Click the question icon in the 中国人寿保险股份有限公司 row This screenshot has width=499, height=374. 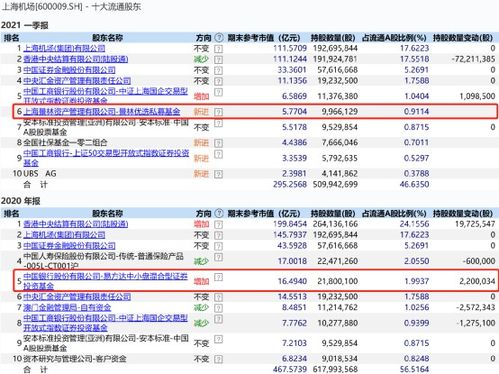[x=218, y=257]
